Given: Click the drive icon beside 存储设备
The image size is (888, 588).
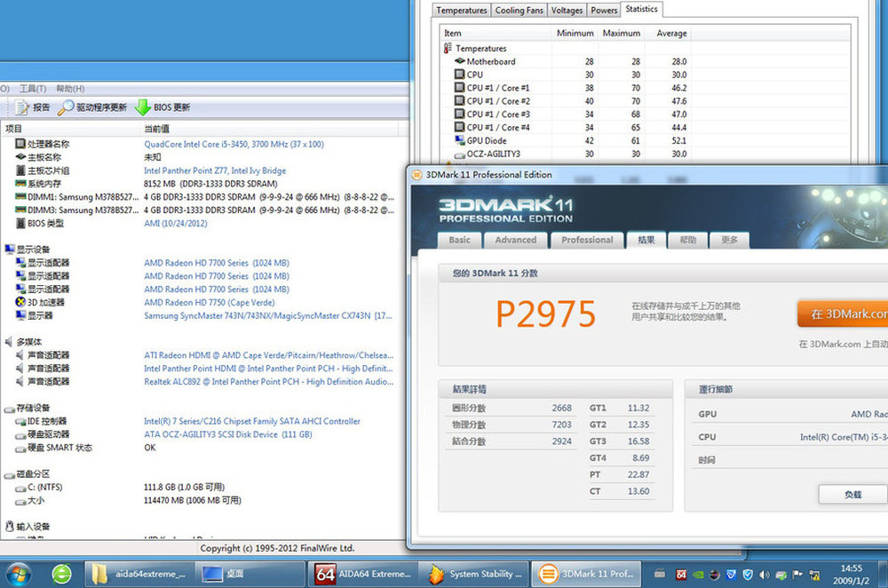Looking at the screenshot, I should [9, 409].
